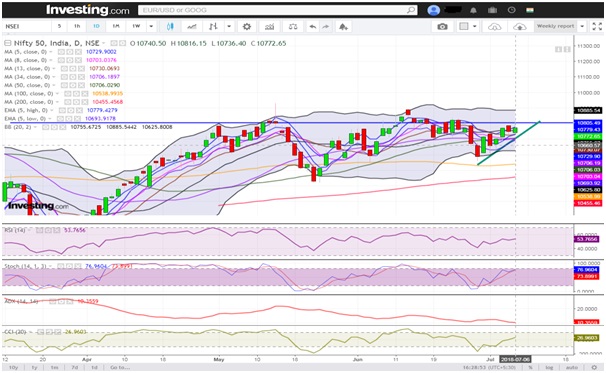Toggle auto scale at bottom right
606x373 pixels.
tap(572, 367)
